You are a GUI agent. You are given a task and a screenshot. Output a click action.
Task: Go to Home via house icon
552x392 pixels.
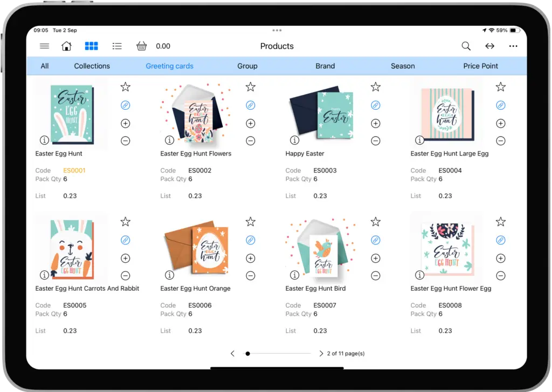click(66, 46)
